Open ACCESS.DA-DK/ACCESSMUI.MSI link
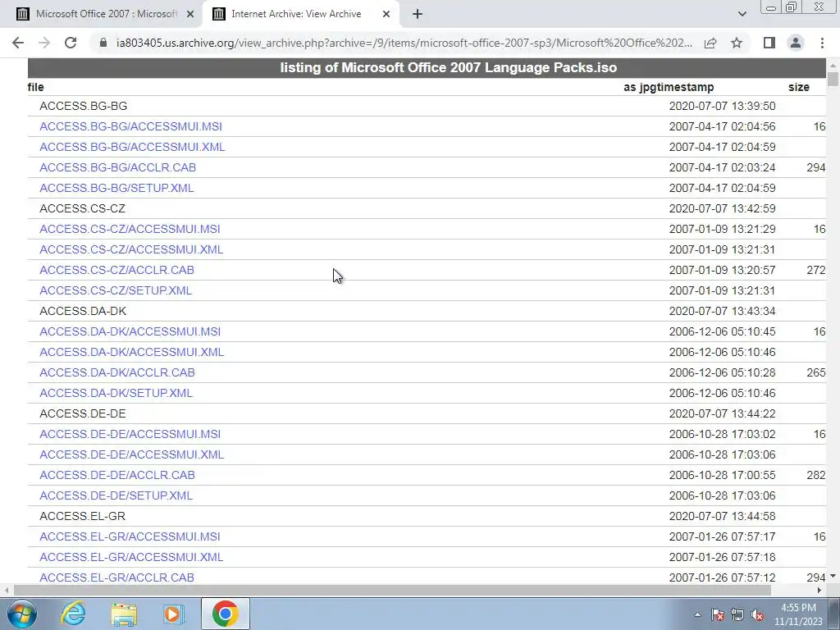Image resolution: width=840 pixels, height=630 pixels. (130, 331)
